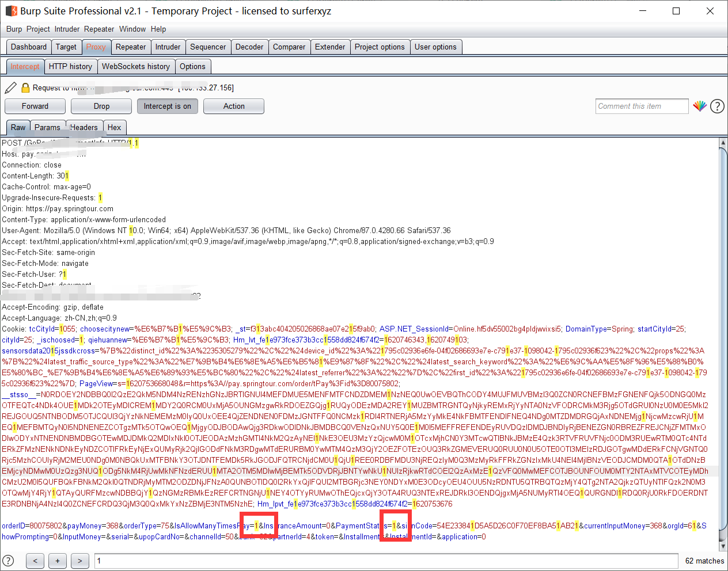Select the Proxy tab
This screenshot has width=728, height=571.
pyautogui.click(x=96, y=47)
